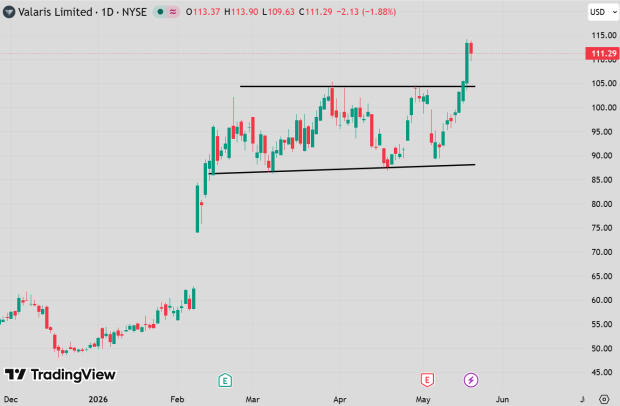Open the red earnings E marker in May

[427, 380]
